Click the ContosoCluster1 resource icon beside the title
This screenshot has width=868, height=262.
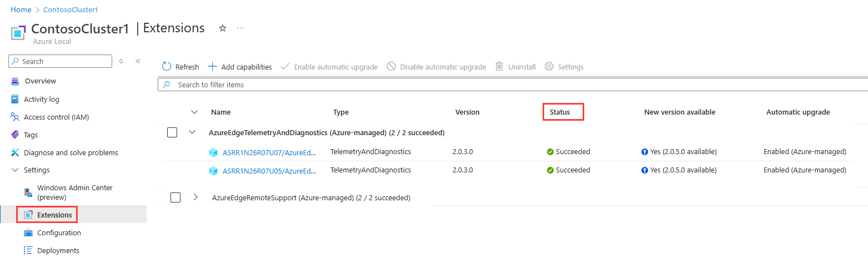pyautogui.click(x=19, y=33)
